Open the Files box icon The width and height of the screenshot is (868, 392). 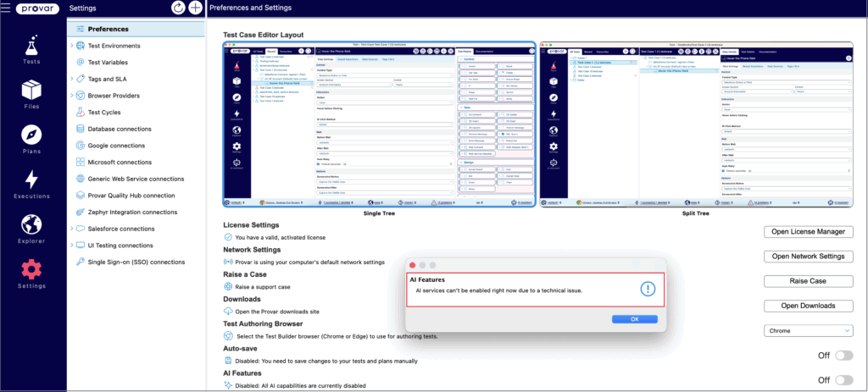[x=31, y=90]
